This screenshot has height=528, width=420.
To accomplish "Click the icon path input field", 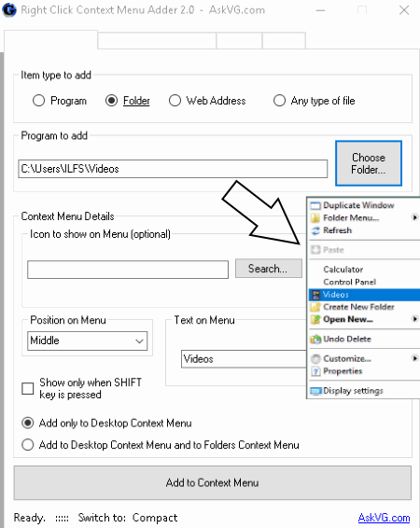I will (128, 270).
